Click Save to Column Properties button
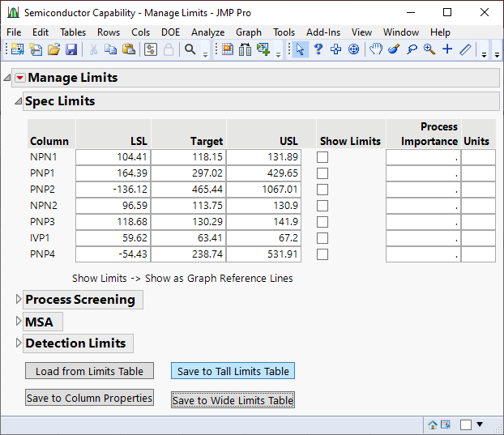 (x=89, y=398)
